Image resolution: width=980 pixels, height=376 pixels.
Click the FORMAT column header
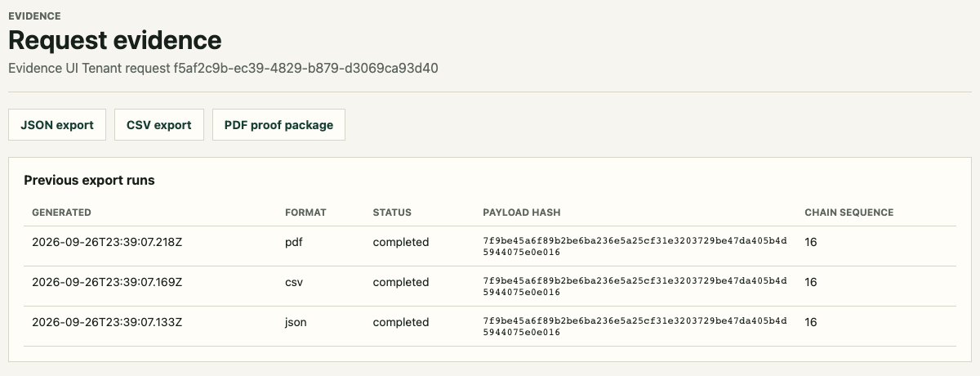(305, 213)
